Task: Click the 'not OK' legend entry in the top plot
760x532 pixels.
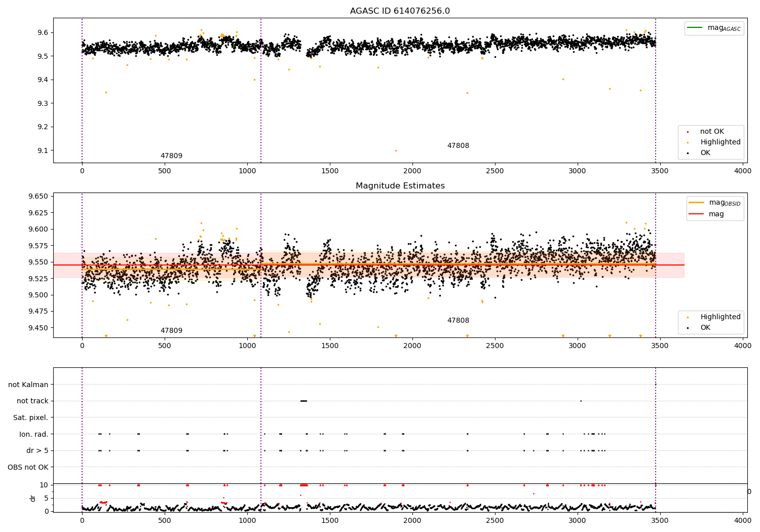Action: (712, 132)
